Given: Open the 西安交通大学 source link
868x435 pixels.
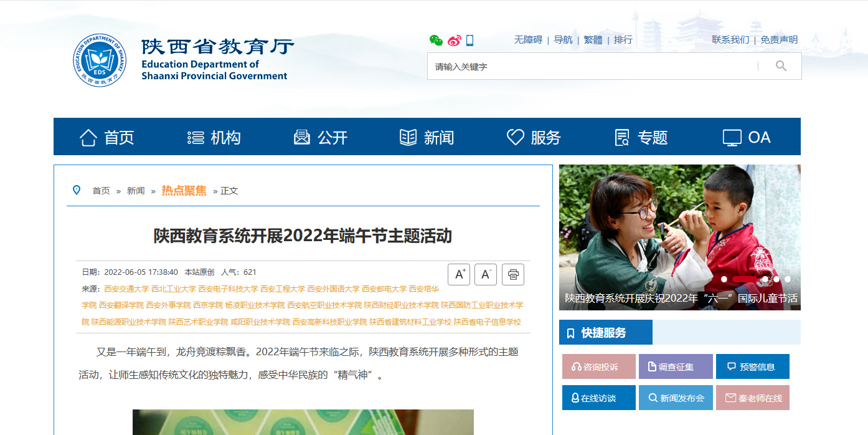Looking at the screenshot, I should point(126,289).
